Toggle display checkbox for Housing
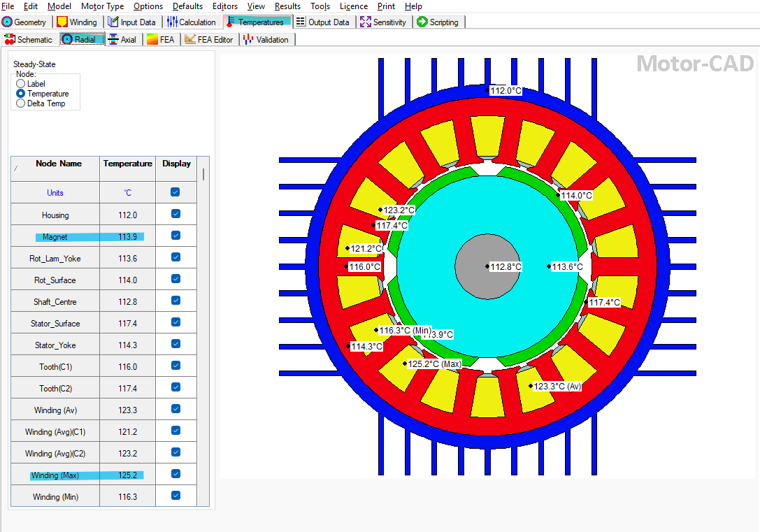760x532 pixels. (x=176, y=214)
